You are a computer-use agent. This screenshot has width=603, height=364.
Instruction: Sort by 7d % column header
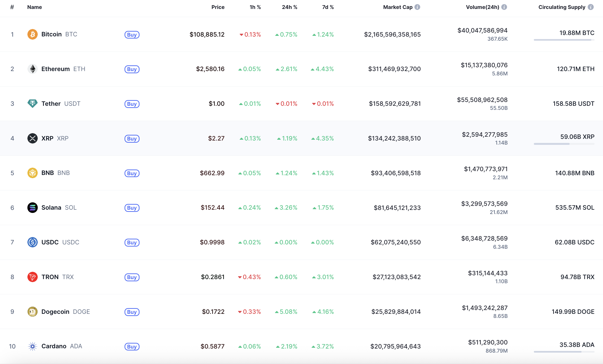(328, 7)
